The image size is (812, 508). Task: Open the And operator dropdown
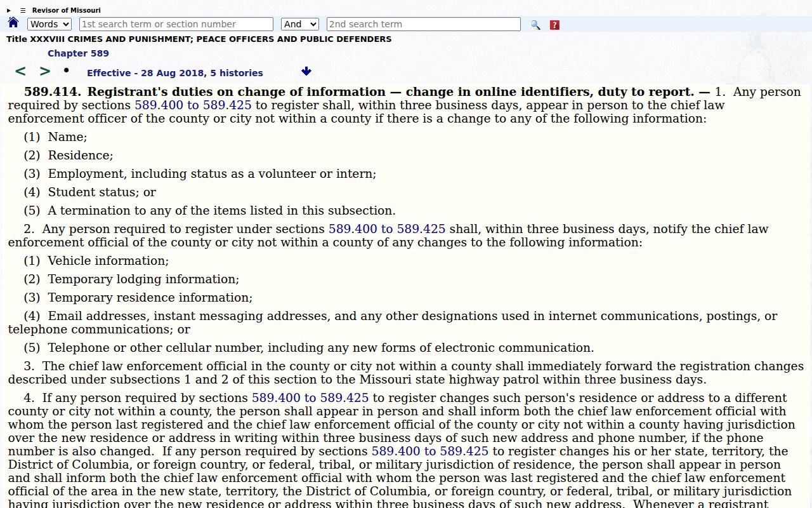pyautogui.click(x=299, y=24)
